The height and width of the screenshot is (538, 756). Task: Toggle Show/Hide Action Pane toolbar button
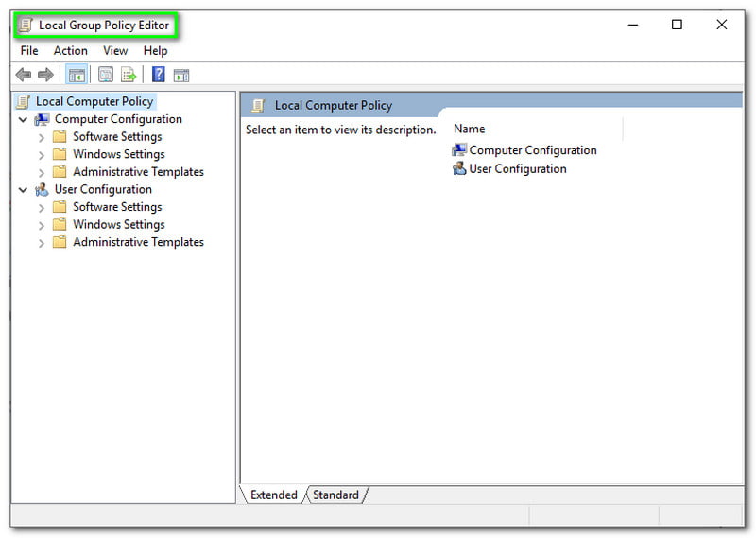pos(181,75)
